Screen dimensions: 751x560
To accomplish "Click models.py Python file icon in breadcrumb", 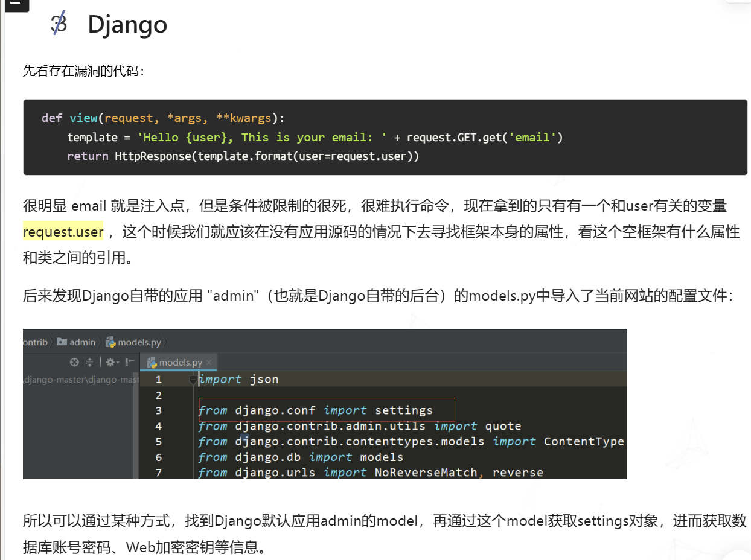I will click(x=110, y=342).
